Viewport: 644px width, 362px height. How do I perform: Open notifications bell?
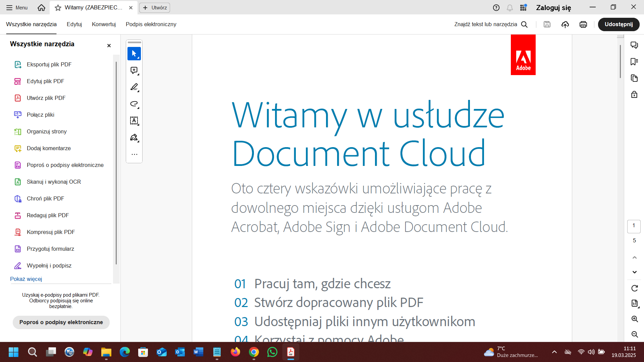point(510,8)
